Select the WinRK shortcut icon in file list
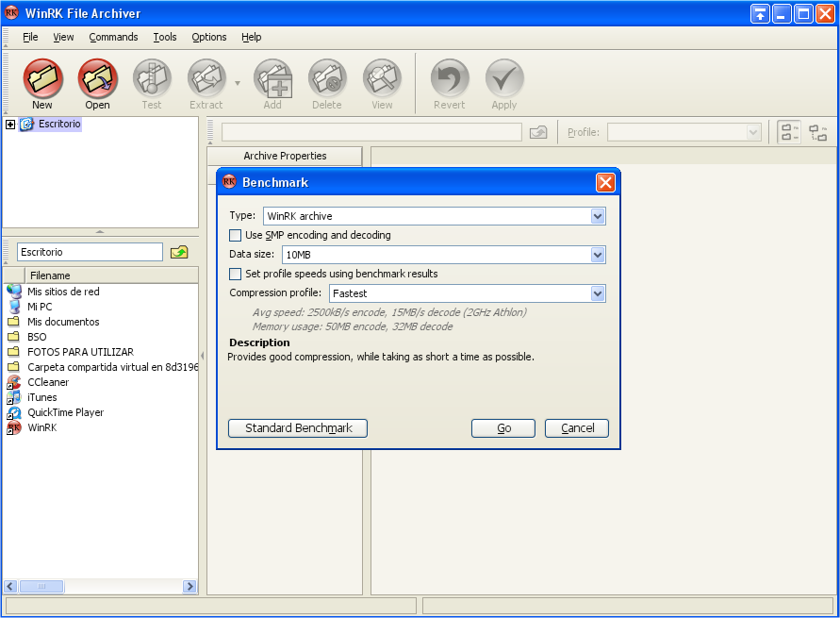The image size is (840, 618). [14, 427]
